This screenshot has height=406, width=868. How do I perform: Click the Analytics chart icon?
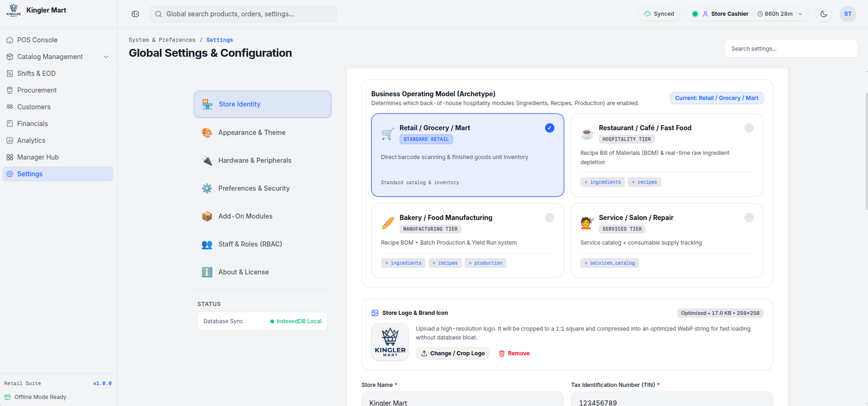pyautogui.click(x=10, y=140)
